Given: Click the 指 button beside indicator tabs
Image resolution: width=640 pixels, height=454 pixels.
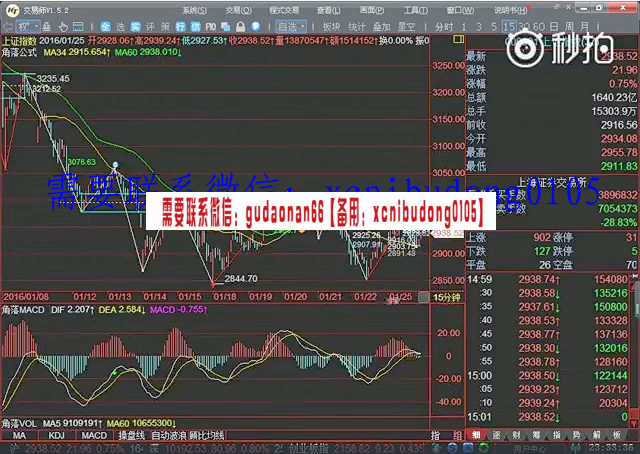Looking at the screenshot, I should 436,436.
